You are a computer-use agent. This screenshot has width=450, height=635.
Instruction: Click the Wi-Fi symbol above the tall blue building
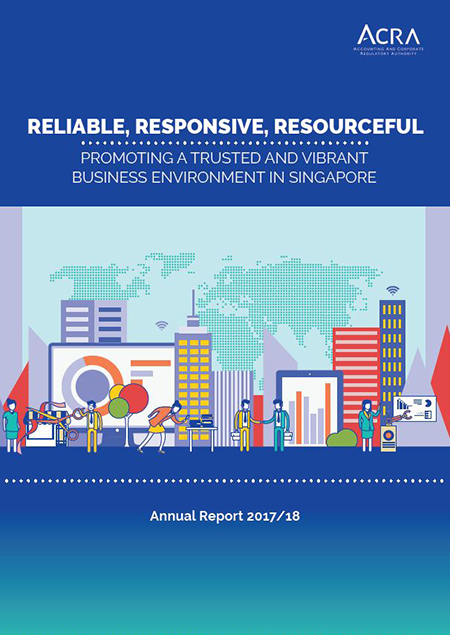tap(392, 290)
